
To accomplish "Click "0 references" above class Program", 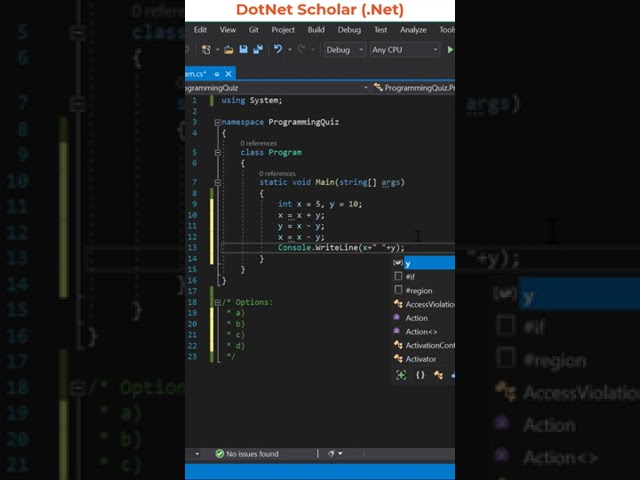I will pos(258,143).
